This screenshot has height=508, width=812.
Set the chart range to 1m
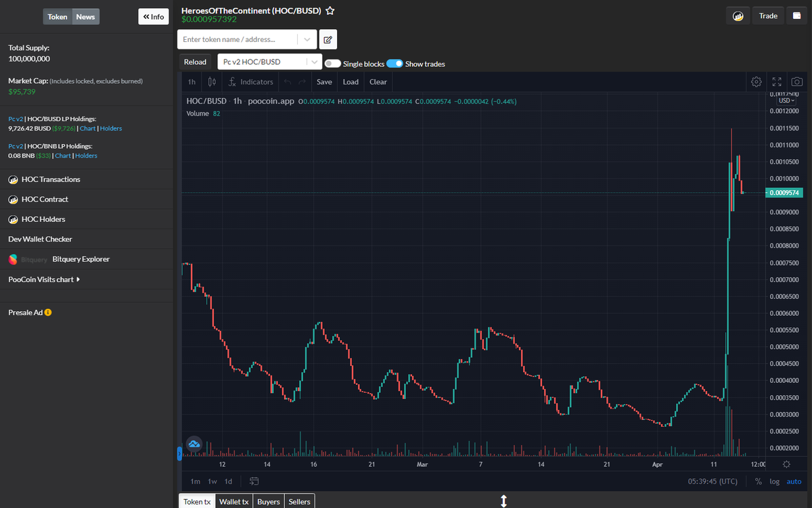click(196, 482)
